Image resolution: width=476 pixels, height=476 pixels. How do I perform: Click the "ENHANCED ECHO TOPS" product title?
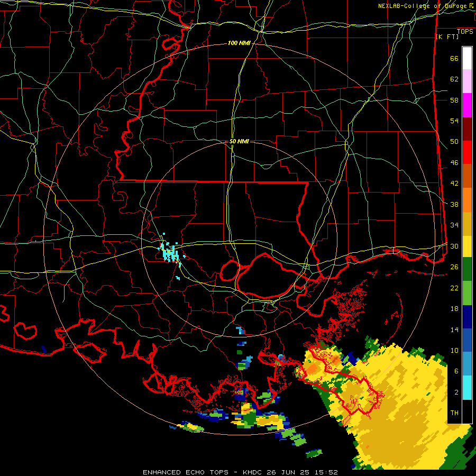186,472
